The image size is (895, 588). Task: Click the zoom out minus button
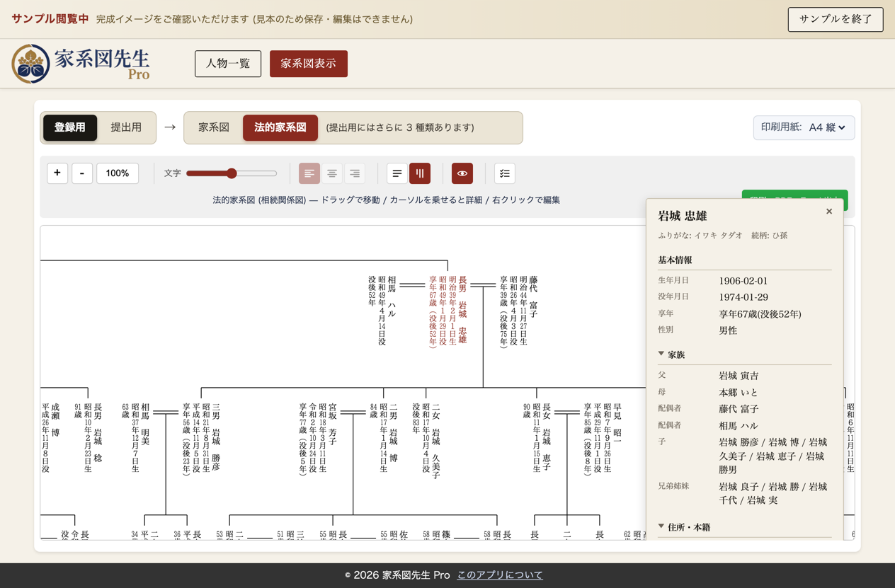[82, 173]
